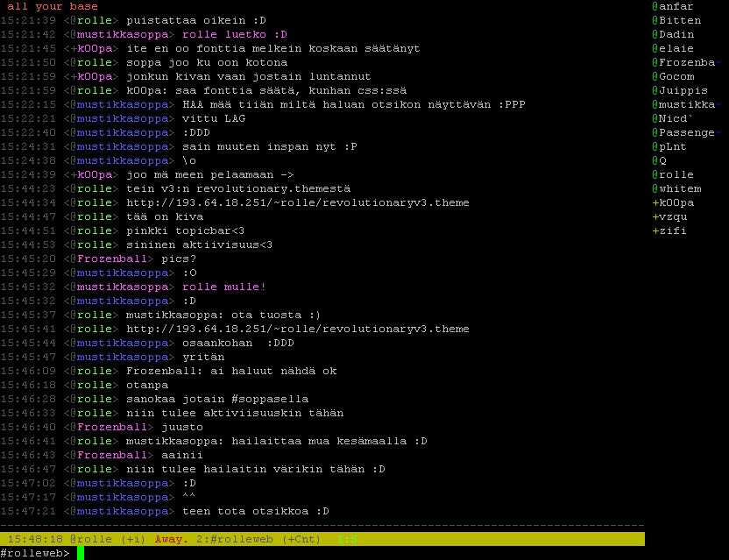
Task: Click the 'Frozenball: ai haluut nähdä ok' message
Action: pos(231,371)
